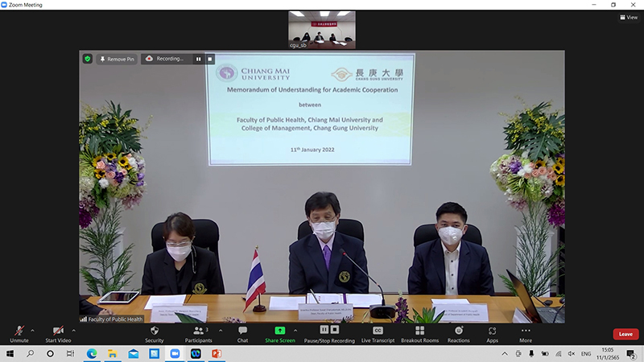The image size is (644, 362).
Task: Launch Microsoft Edge from the taskbar
Action: (x=92, y=353)
